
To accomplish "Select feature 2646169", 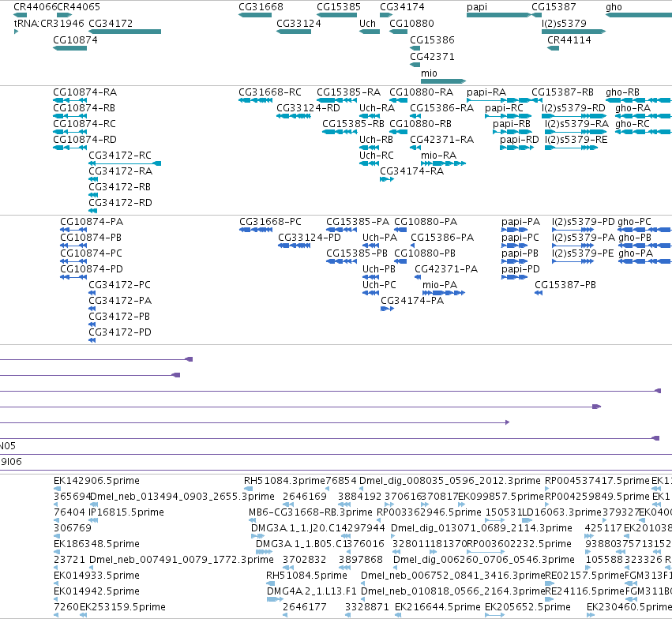I will pyautogui.click(x=304, y=497).
